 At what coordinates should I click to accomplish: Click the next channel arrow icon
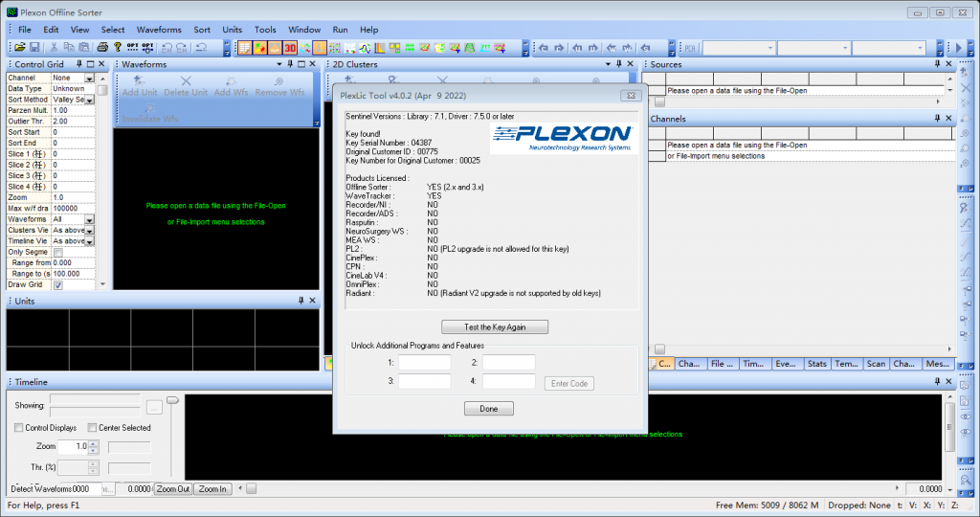point(559,48)
